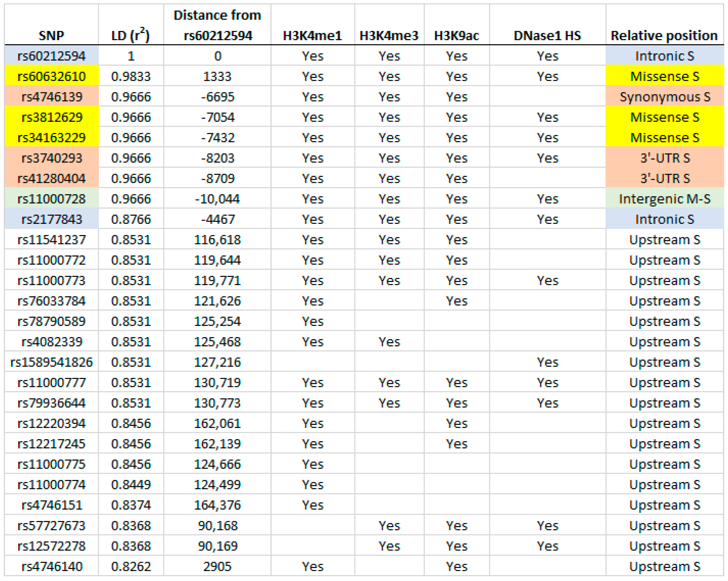The width and height of the screenshot is (728, 581).
Task: Select the rs1589541826 SNP cell
Action: (x=51, y=362)
